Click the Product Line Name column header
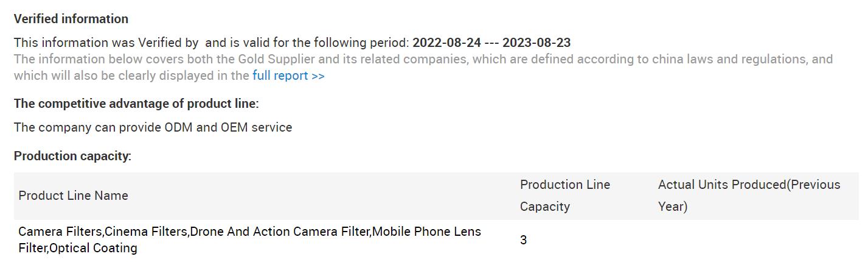 click(x=73, y=196)
